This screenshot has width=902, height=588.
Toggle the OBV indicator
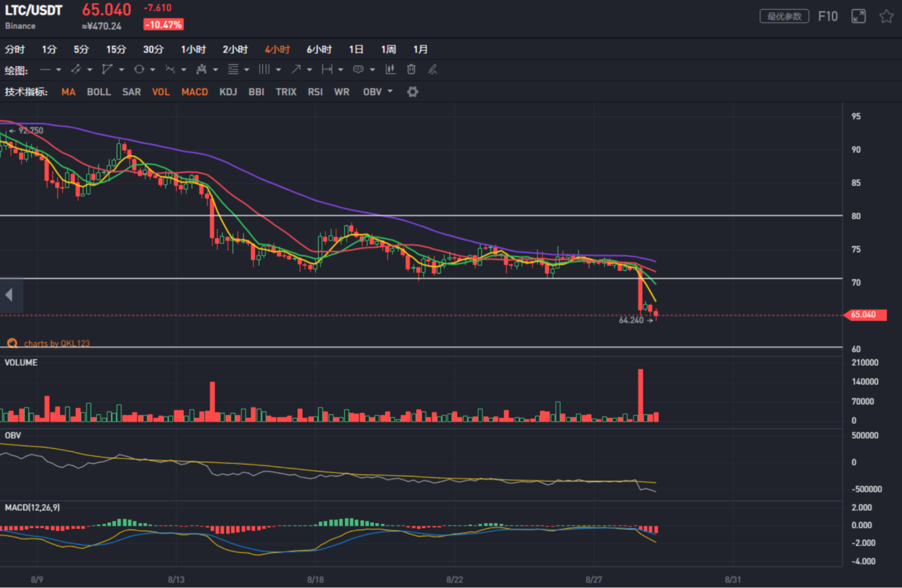(x=372, y=92)
